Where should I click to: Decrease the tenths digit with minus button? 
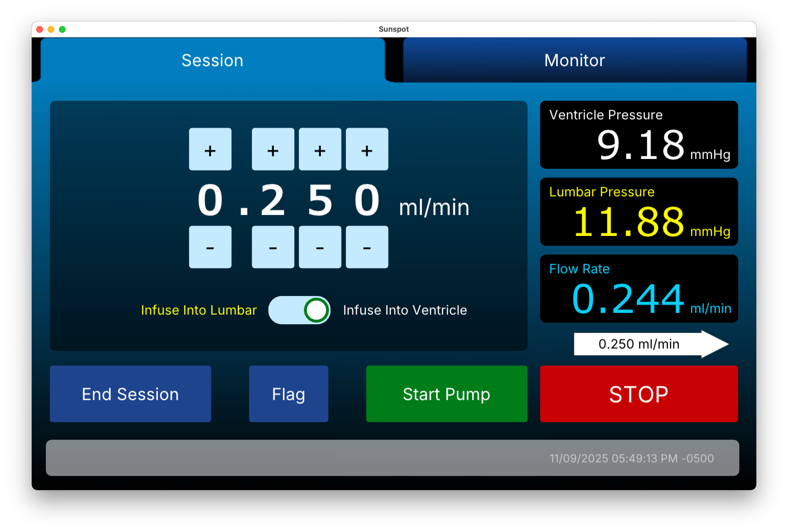273,247
